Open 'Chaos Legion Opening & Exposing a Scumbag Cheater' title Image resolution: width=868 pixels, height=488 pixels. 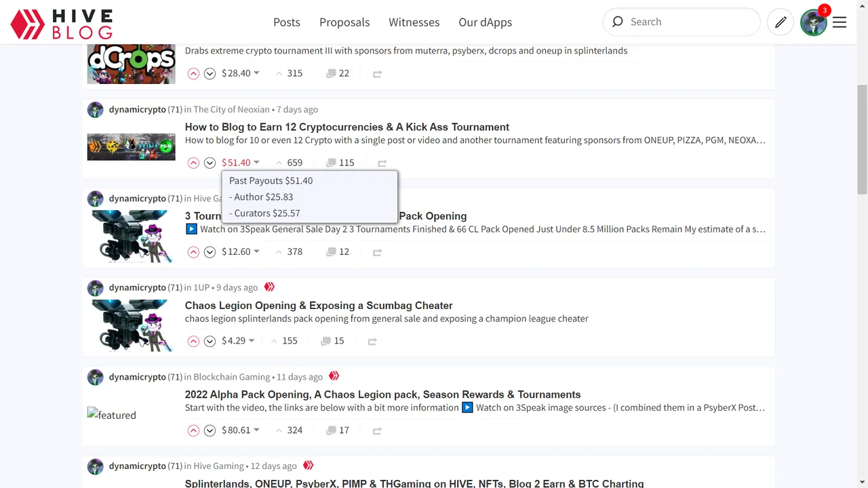[x=319, y=306]
